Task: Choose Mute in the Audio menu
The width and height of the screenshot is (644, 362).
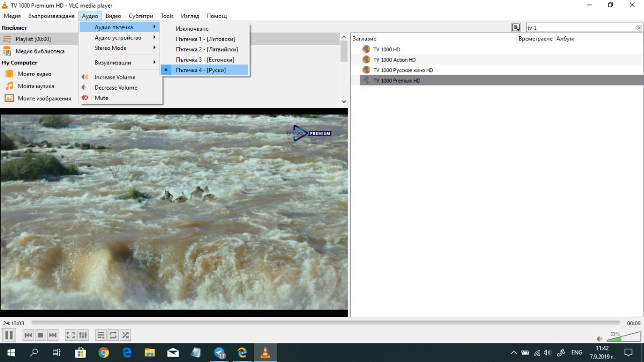Action: click(x=120, y=98)
